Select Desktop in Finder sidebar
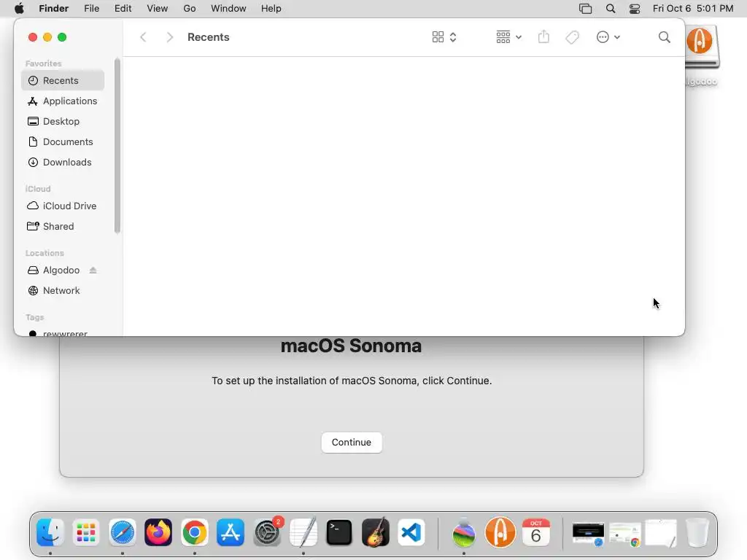 [63, 122]
